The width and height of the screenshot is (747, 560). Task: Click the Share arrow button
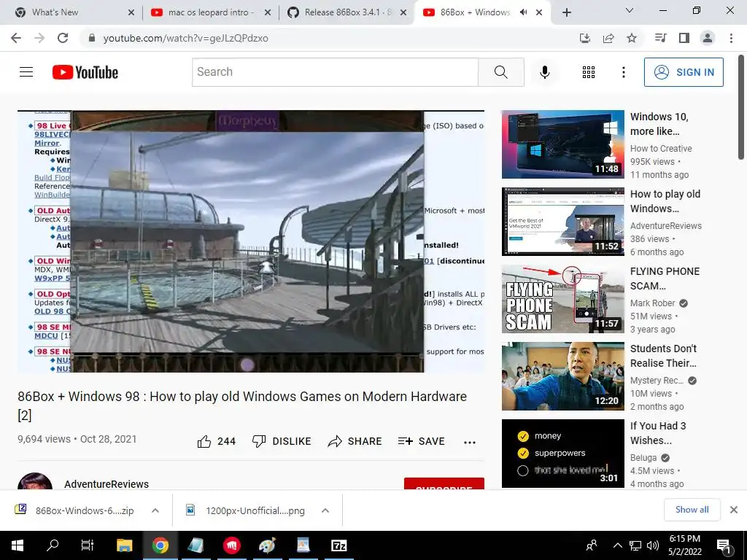355,441
